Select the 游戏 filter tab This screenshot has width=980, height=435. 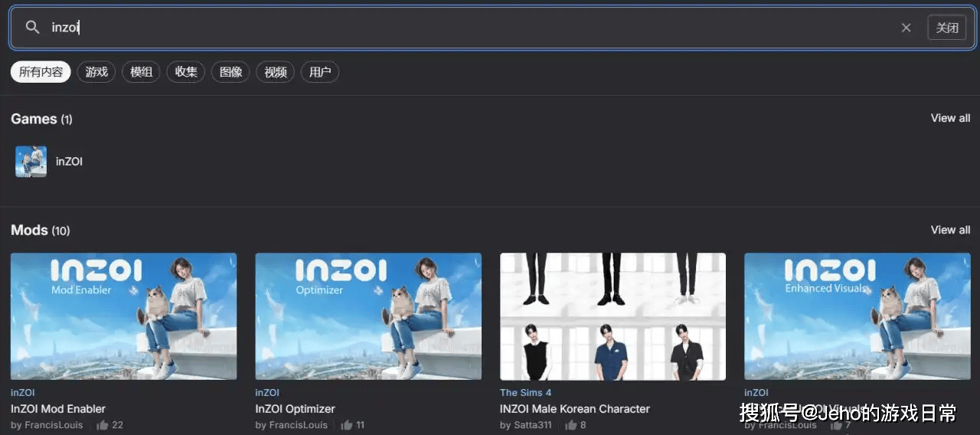[96, 72]
